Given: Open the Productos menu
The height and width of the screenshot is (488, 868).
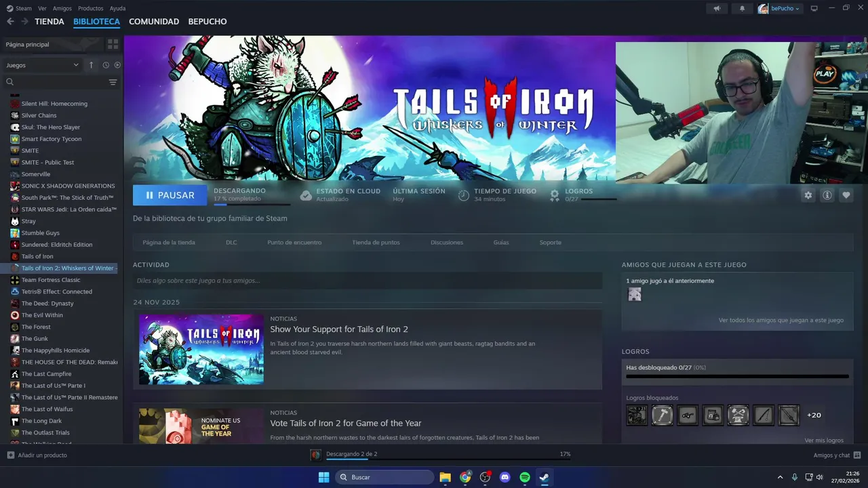Looking at the screenshot, I should click(x=91, y=8).
